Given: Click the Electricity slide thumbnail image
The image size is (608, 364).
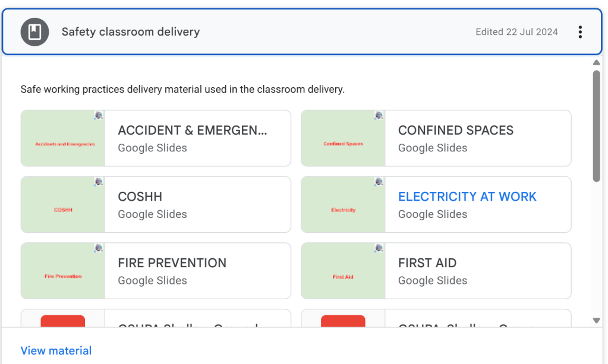Looking at the screenshot, I should click(x=344, y=205).
